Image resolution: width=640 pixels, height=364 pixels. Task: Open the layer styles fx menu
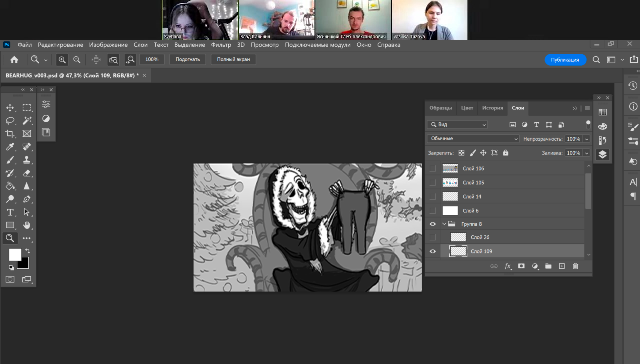(x=508, y=266)
